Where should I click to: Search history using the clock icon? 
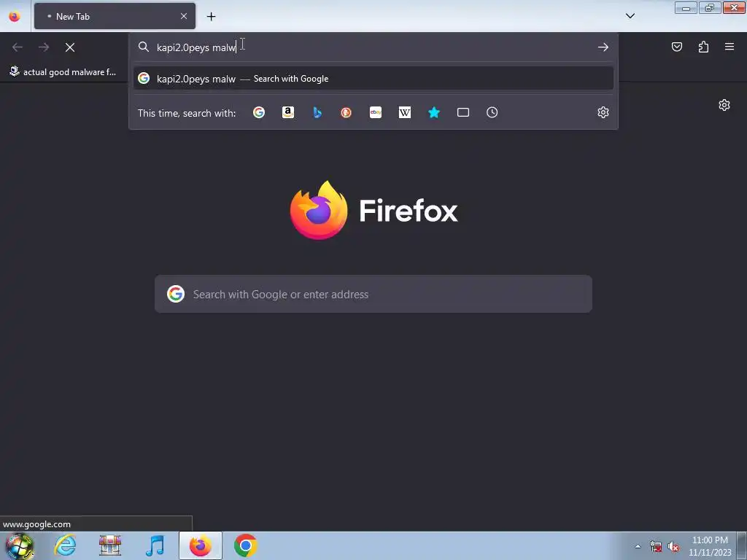pos(492,112)
